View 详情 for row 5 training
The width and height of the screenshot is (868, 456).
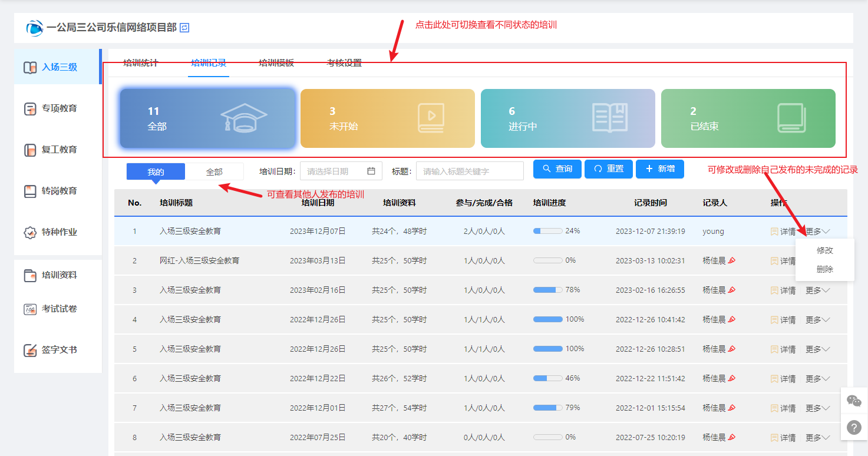783,349
